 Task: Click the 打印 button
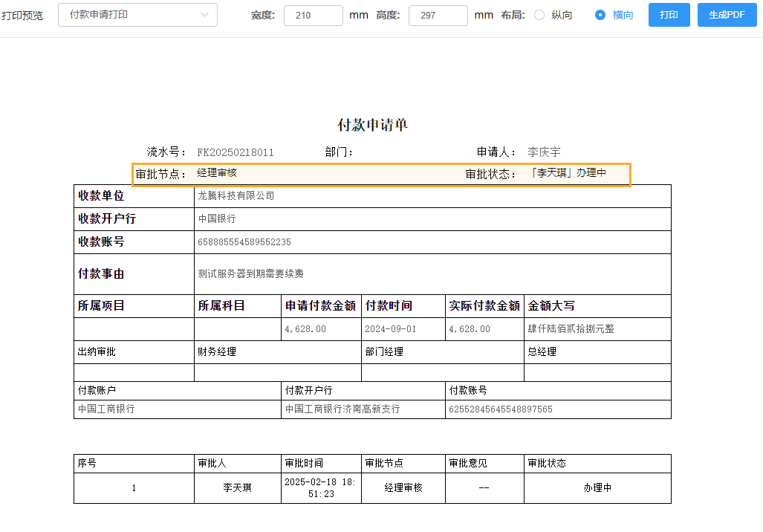(668, 14)
